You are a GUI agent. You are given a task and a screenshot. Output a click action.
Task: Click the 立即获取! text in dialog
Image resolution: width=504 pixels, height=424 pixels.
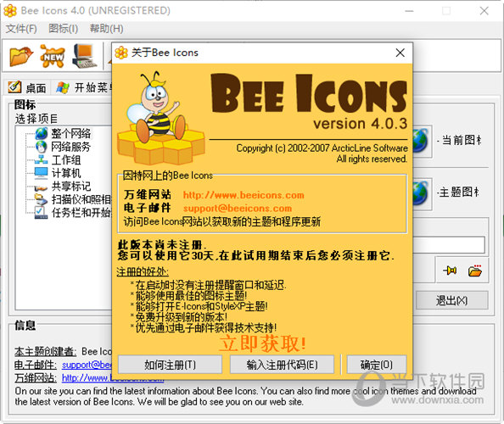[262, 343]
